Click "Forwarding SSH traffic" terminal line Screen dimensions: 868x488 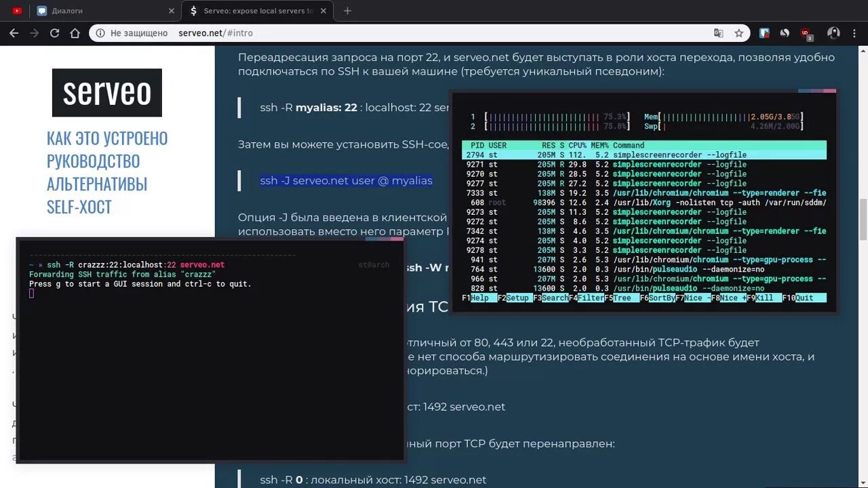122,274
